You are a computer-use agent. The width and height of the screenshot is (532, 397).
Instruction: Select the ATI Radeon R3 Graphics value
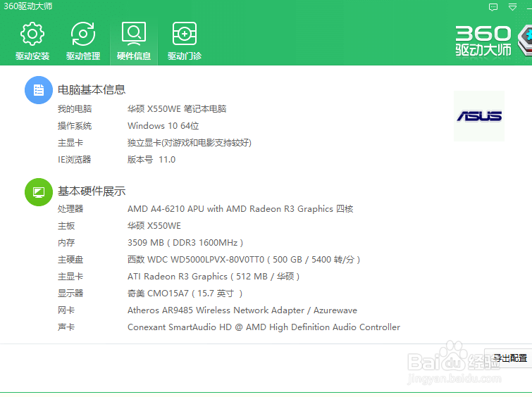(x=214, y=277)
